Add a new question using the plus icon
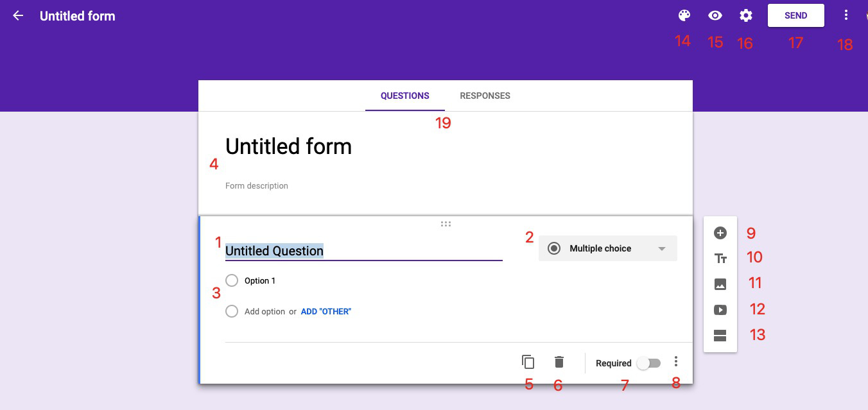Screen dimensions: 868x410 click(x=720, y=233)
